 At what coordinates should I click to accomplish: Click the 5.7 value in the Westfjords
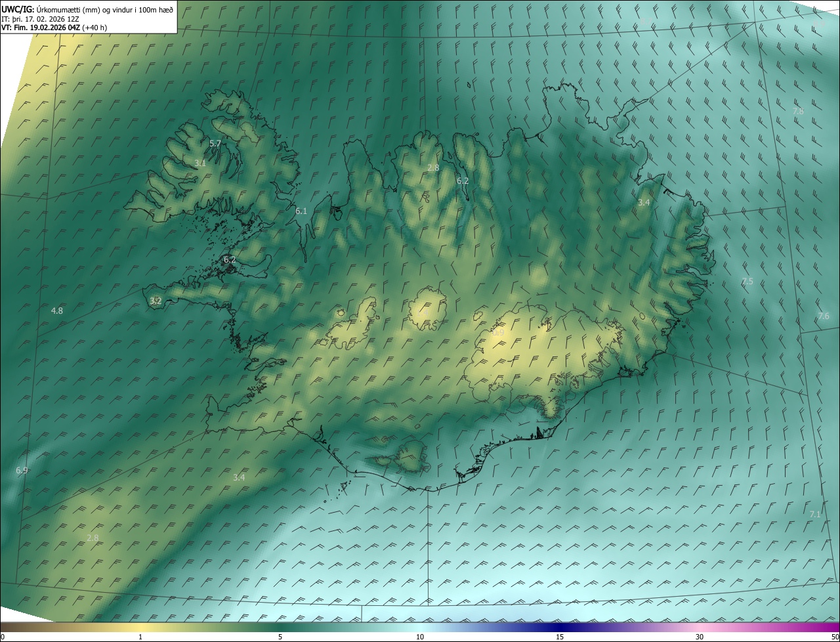[x=215, y=143]
